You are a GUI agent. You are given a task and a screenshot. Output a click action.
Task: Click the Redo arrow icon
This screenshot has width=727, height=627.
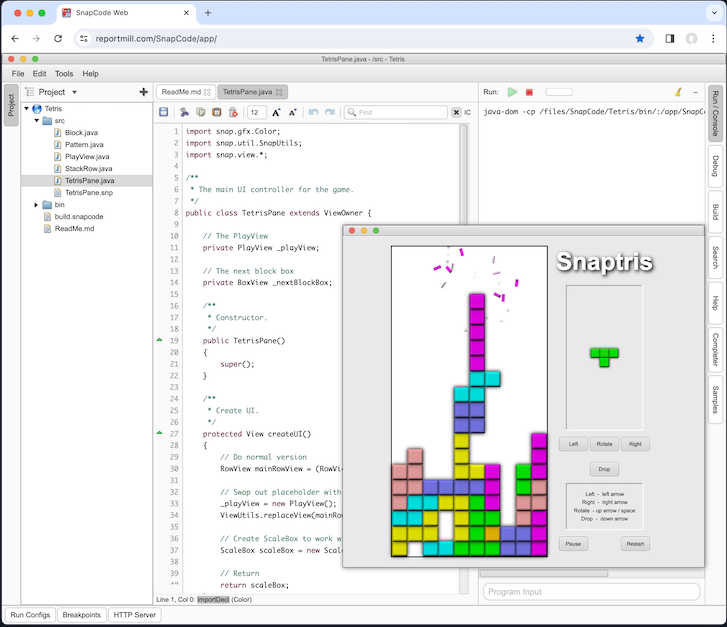pos(330,112)
